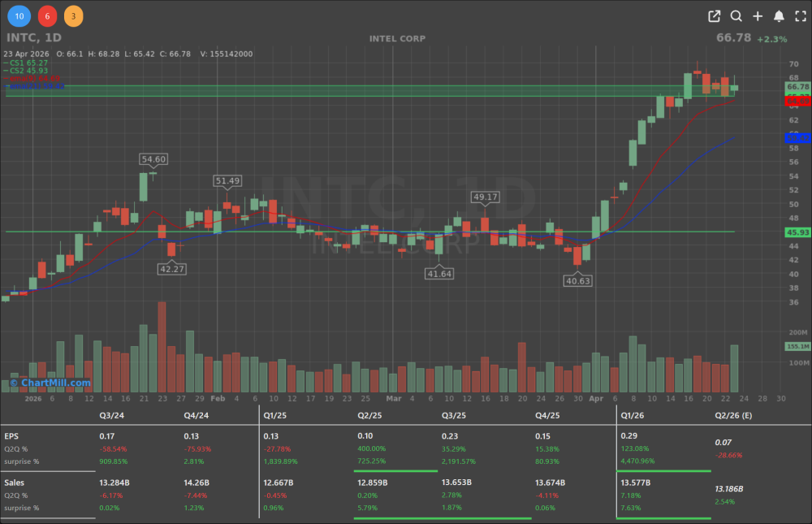Click the 12.859B sales value

point(372,483)
